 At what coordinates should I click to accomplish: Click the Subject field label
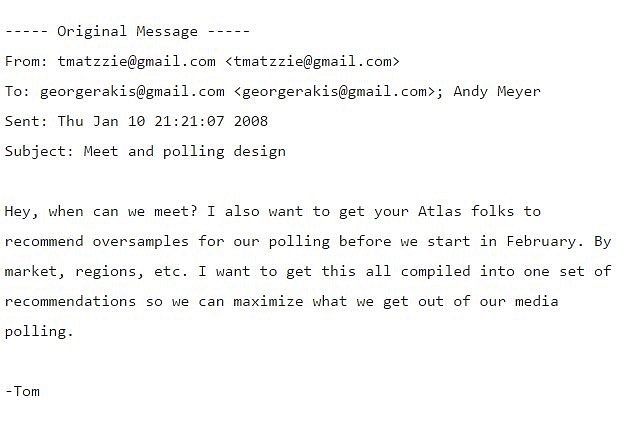40,152
